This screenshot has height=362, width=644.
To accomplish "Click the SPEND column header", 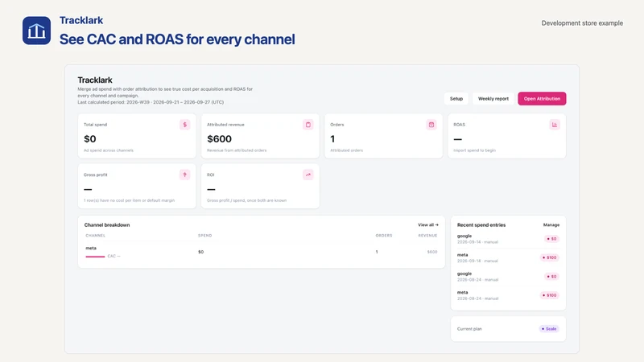I will 205,236.
